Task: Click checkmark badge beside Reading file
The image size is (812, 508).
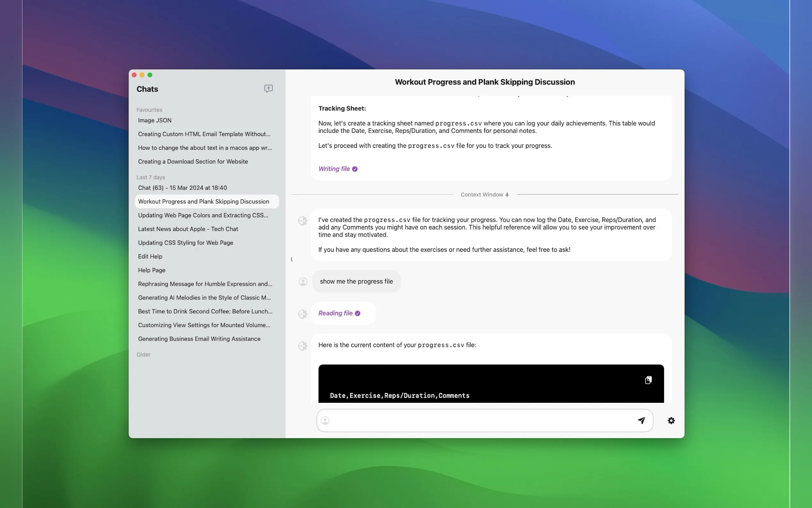Action: coord(357,314)
